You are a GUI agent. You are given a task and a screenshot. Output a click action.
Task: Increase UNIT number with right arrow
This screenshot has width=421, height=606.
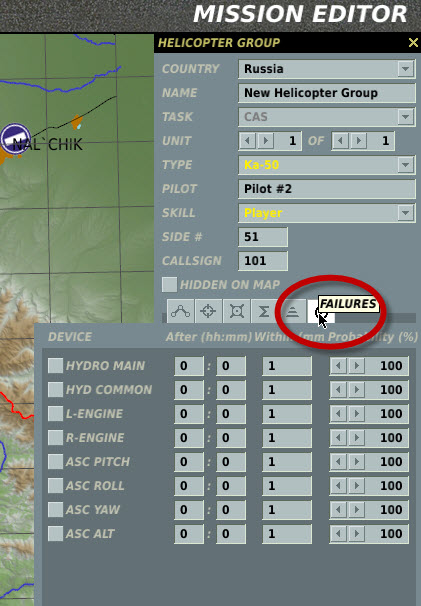tap(266, 141)
